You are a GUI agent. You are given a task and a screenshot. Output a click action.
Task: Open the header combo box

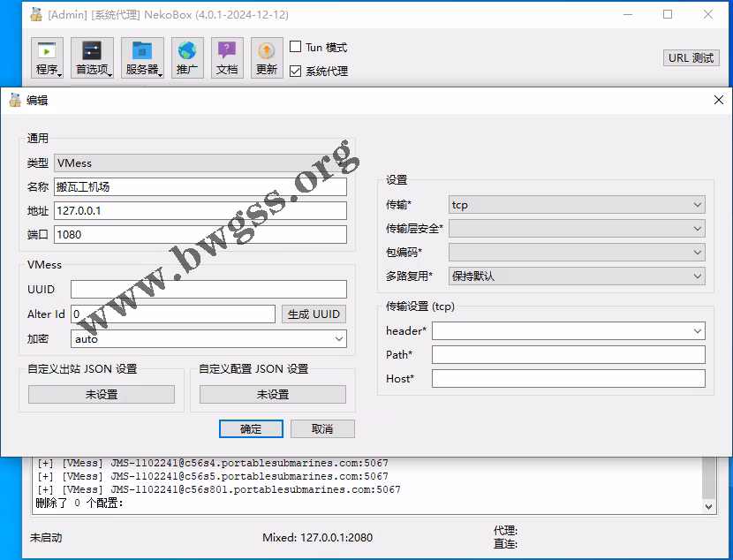pos(568,331)
